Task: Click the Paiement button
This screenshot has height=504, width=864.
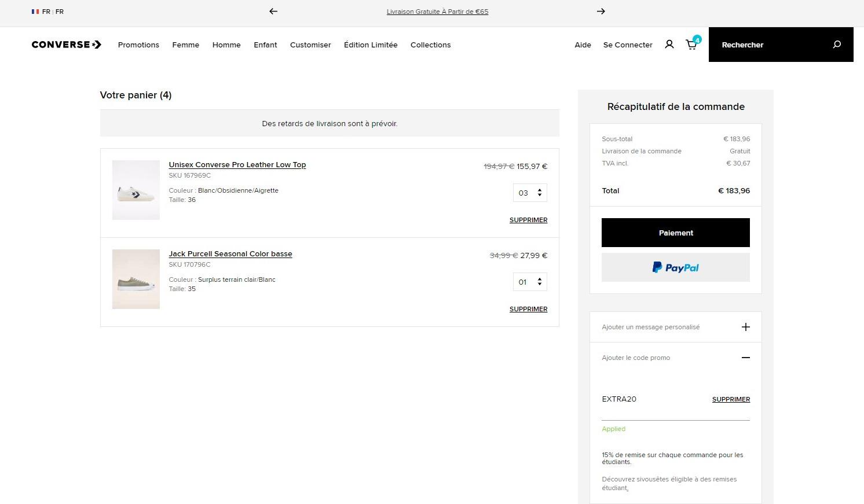Action: [676, 233]
